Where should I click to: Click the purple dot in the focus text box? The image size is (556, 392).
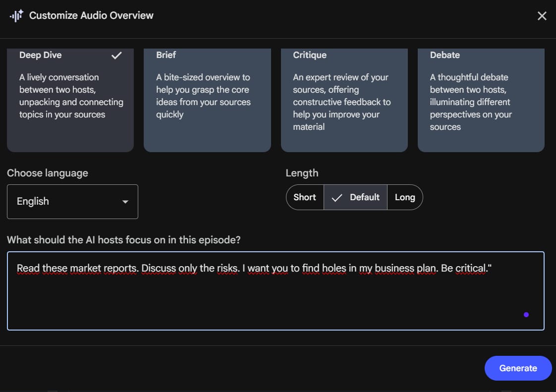click(526, 314)
